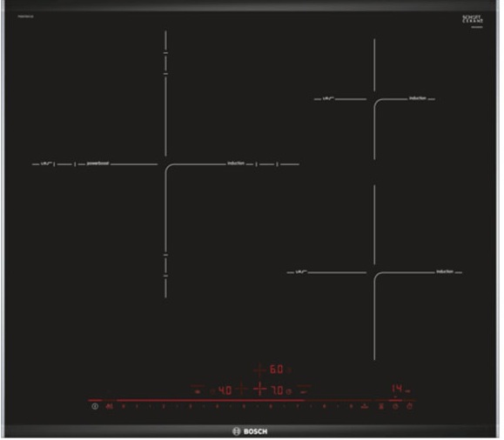
Task: Tap the rightmost kitchen timer symbol
Action: tap(409, 406)
